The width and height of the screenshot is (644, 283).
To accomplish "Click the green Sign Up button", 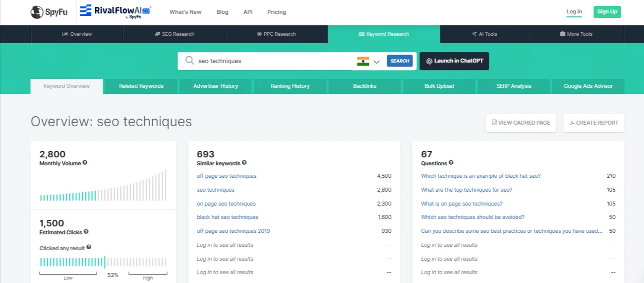I will coord(607,12).
